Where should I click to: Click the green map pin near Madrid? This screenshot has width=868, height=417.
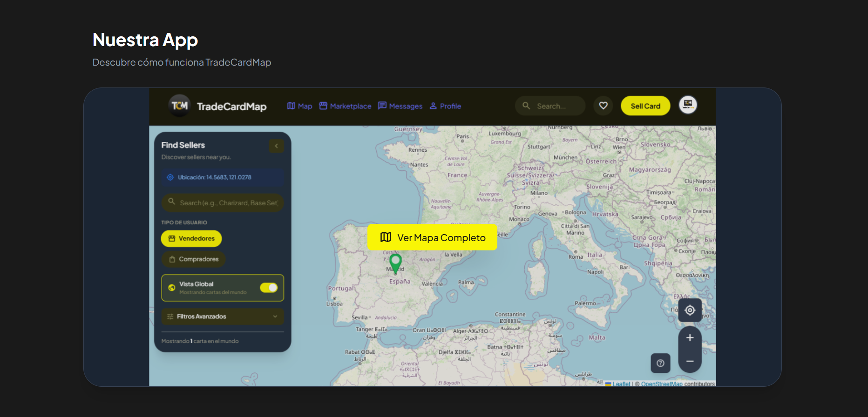click(395, 263)
